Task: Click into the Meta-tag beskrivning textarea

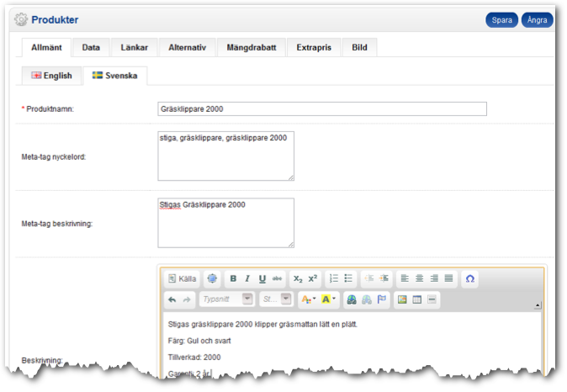Action: point(225,223)
